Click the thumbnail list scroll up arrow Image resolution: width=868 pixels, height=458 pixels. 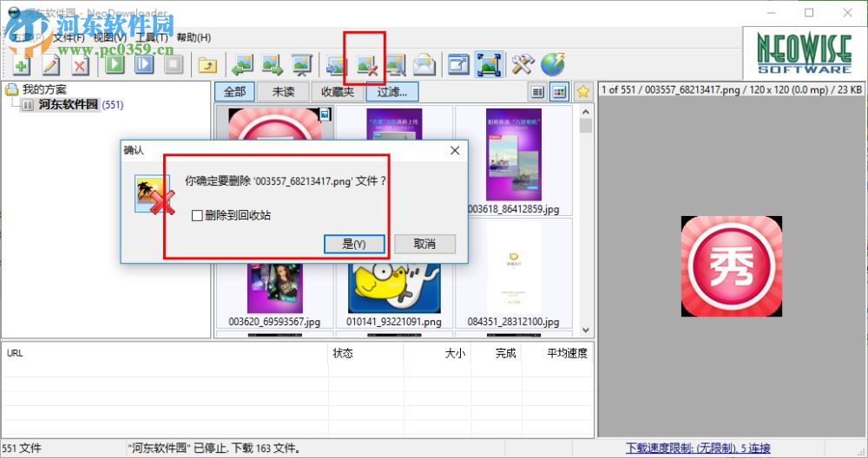586,112
